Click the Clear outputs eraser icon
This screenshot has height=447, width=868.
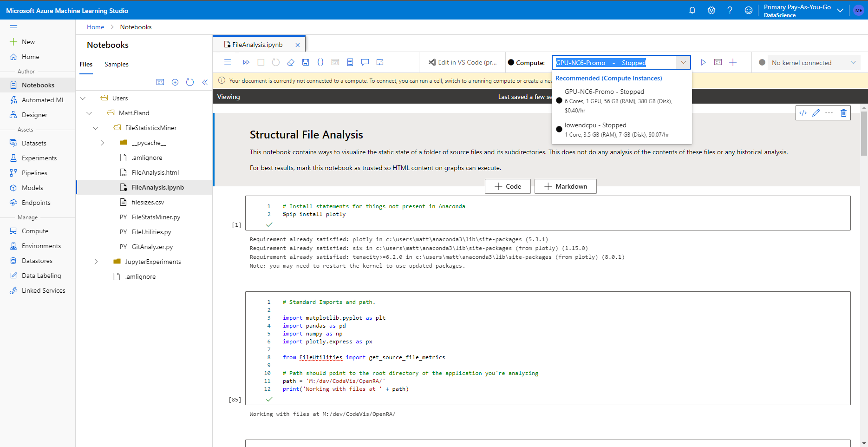pos(291,62)
